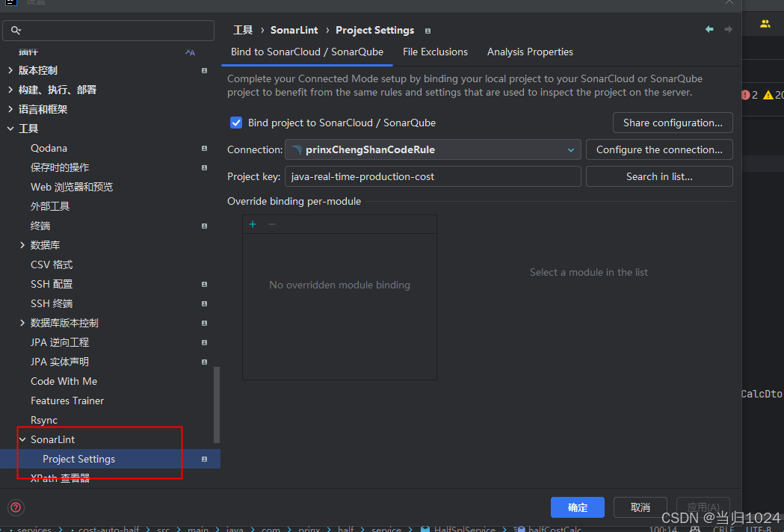
Task: Open the Connection dropdown prinxChengShanCodeRule
Action: (x=433, y=149)
